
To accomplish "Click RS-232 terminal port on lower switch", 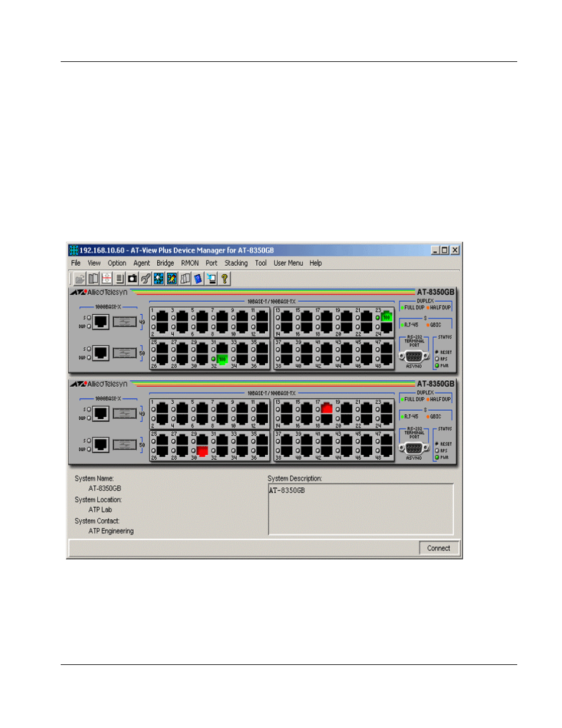I will pyautogui.click(x=414, y=448).
